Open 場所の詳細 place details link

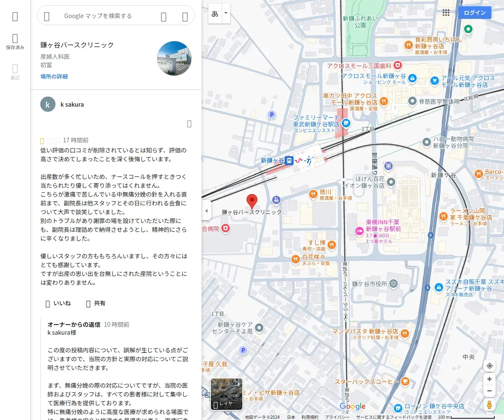click(x=54, y=76)
